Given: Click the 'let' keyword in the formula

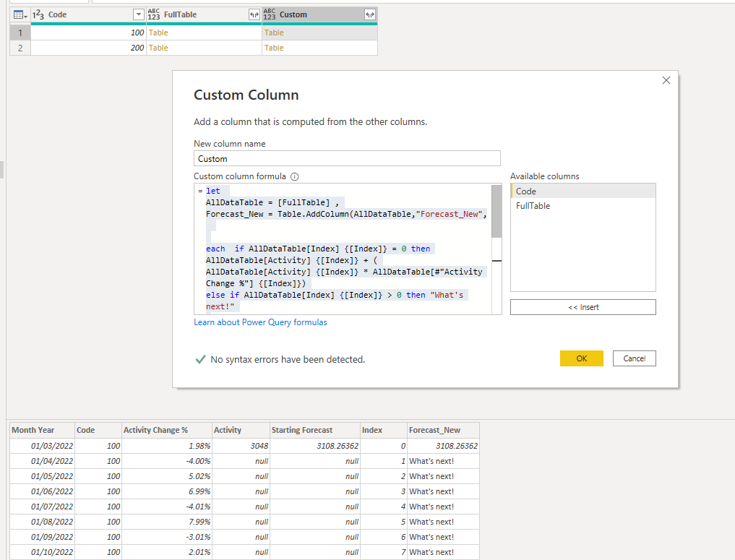Looking at the screenshot, I should click(212, 191).
